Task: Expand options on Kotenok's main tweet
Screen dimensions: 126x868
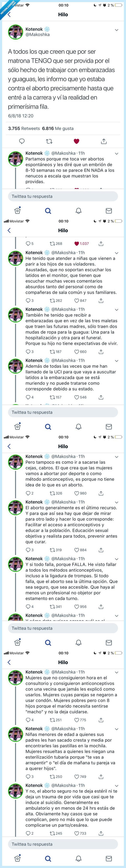Action: click(x=116, y=29)
